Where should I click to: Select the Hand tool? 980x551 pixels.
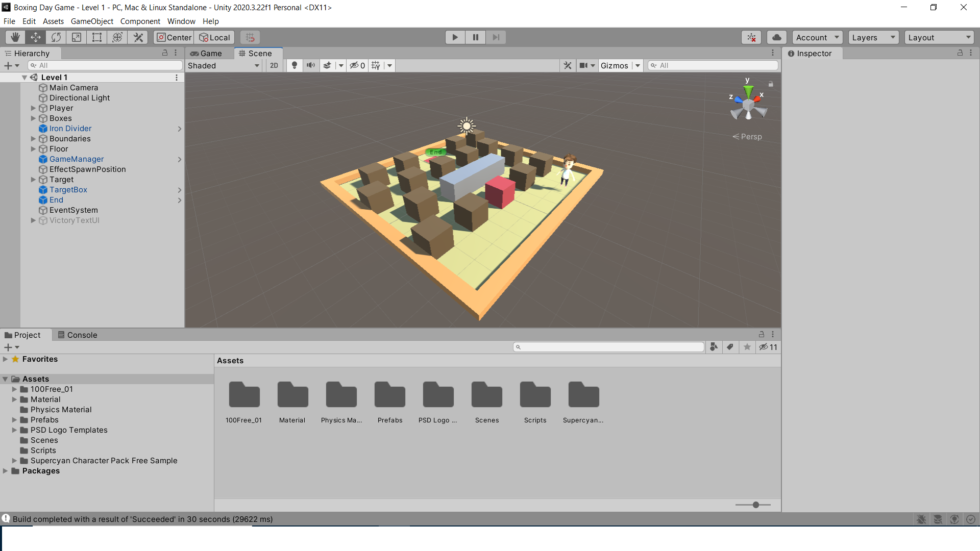15,37
